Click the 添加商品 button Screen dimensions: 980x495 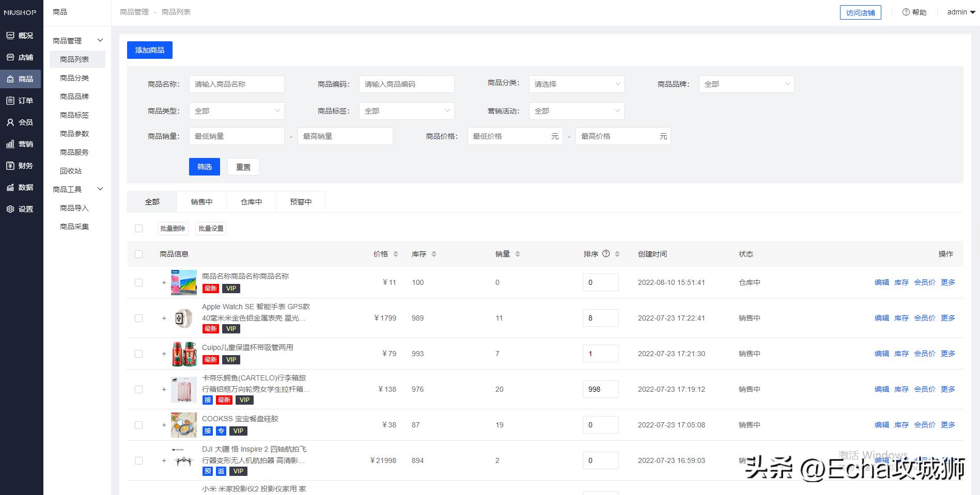150,50
